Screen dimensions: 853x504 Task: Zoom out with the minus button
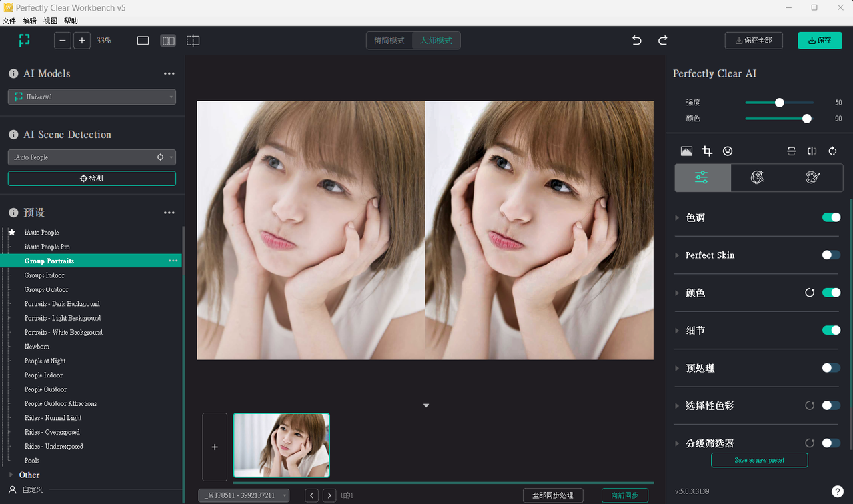click(63, 41)
